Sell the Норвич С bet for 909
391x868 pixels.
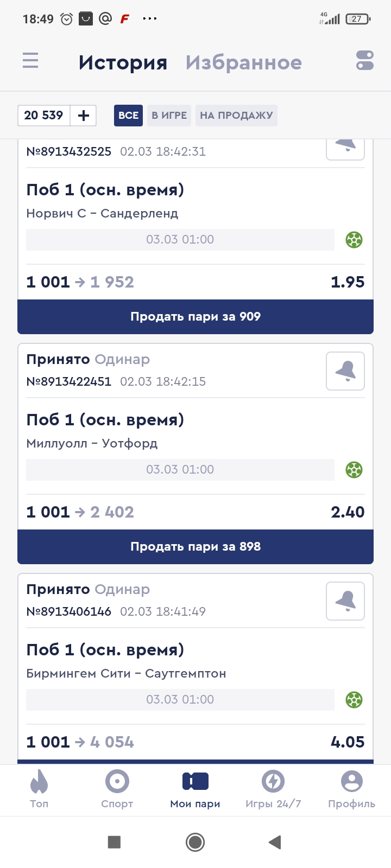(195, 317)
